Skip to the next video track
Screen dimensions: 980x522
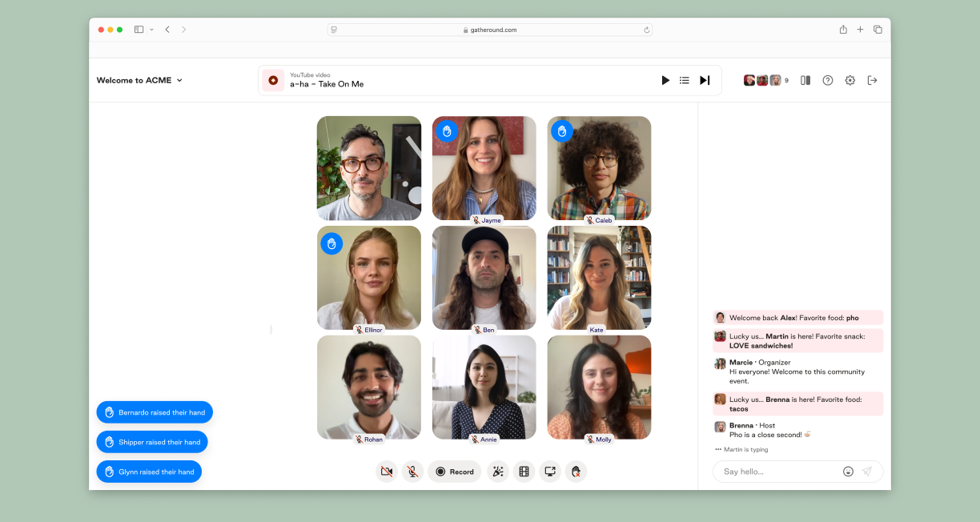coord(705,80)
